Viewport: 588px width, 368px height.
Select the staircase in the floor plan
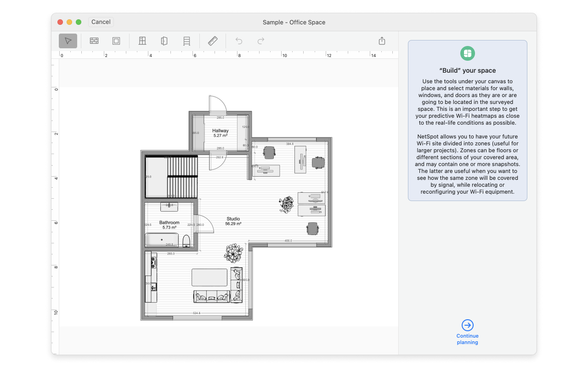(181, 176)
